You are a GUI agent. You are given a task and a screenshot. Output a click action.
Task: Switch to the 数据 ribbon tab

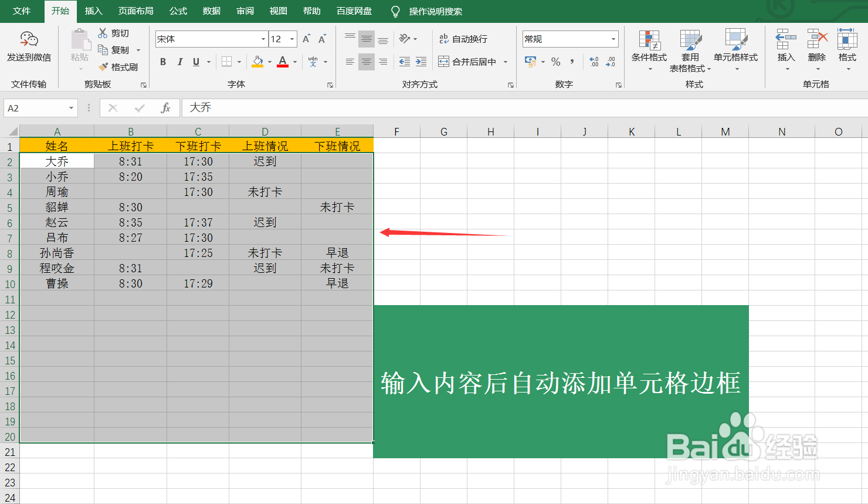coord(211,11)
